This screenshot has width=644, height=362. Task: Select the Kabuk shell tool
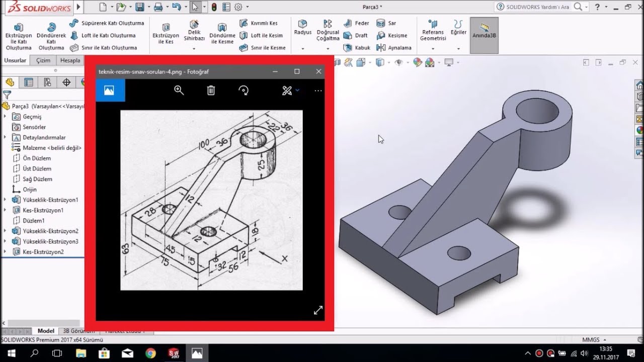tap(357, 48)
